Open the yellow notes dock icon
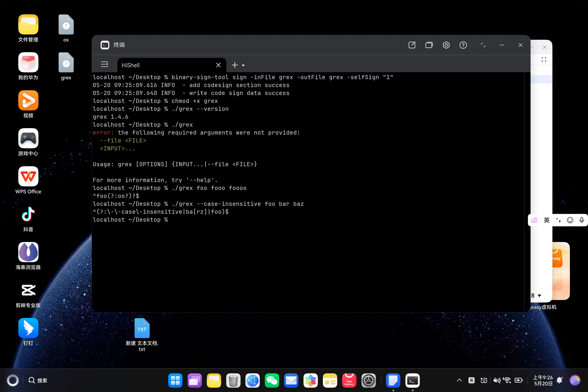Screen dimensions: 588x392 click(330, 381)
